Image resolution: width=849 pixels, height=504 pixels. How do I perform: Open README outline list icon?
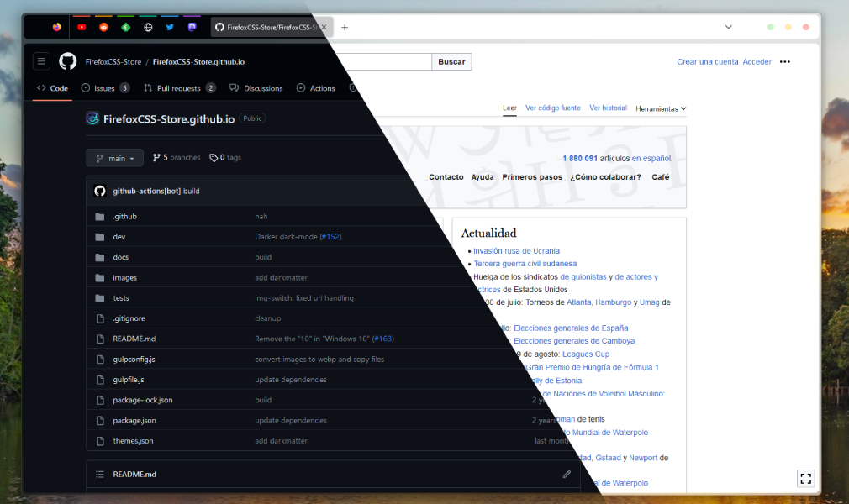100,475
